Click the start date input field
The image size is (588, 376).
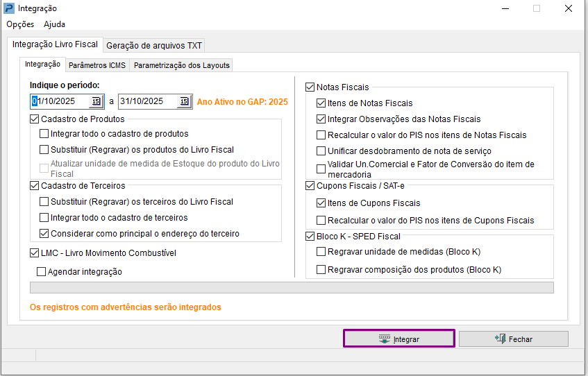point(60,101)
